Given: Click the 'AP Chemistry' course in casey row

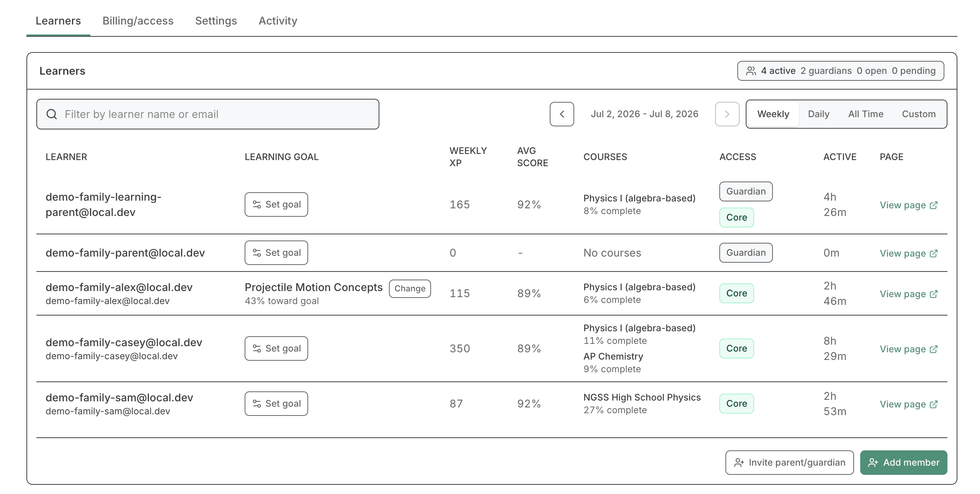Looking at the screenshot, I should click(x=613, y=357).
